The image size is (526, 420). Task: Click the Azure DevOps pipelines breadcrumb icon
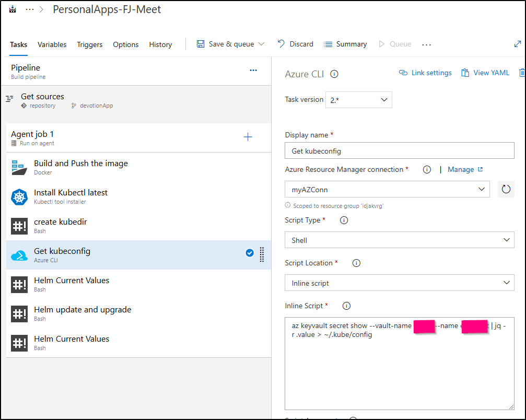pos(13,9)
